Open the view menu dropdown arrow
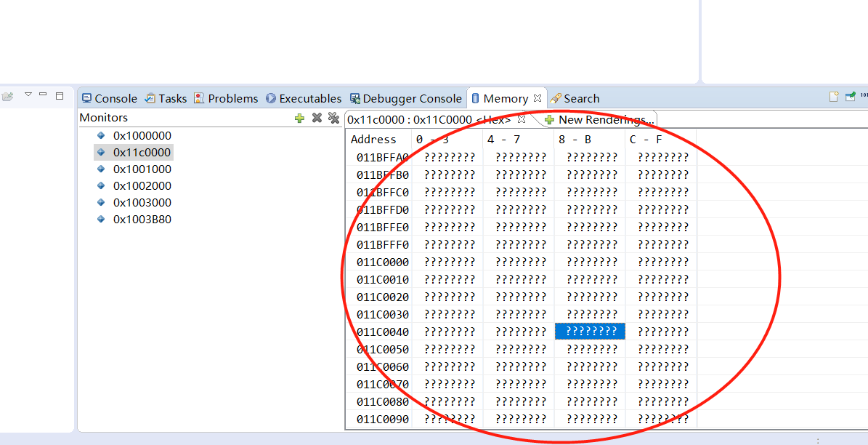 tap(28, 94)
